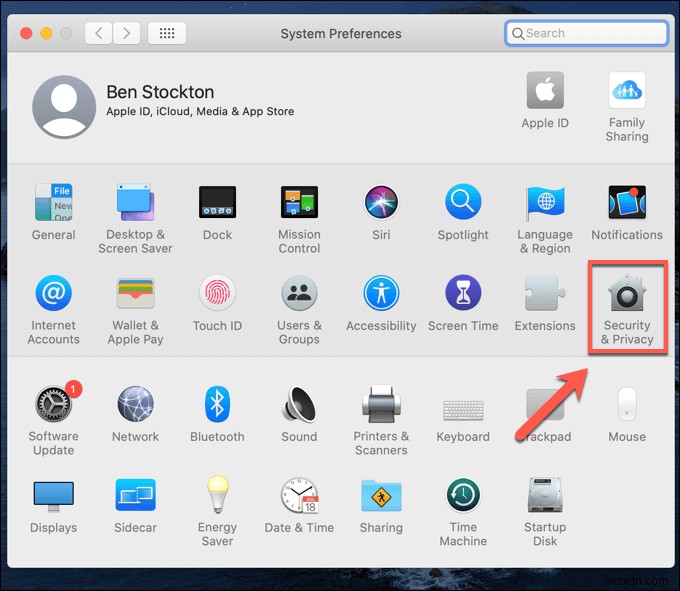The height and width of the screenshot is (591, 680).
Task: Go back with the left arrow button
Action: pyautogui.click(x=99, y=33)
